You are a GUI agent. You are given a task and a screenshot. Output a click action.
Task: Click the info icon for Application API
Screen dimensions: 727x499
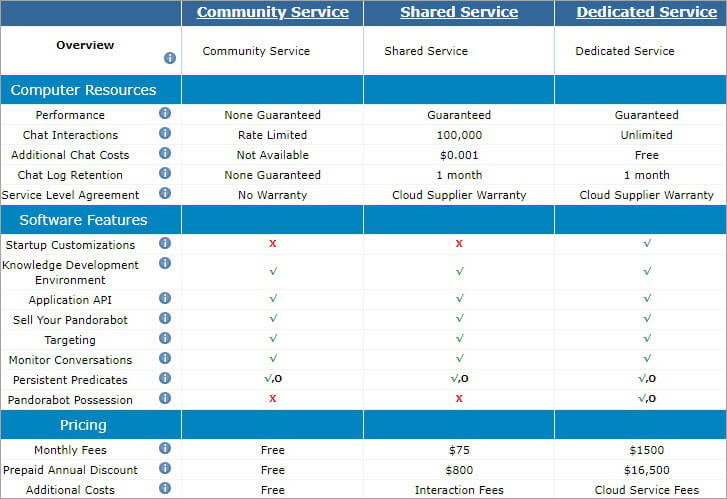tap(165, 298)
